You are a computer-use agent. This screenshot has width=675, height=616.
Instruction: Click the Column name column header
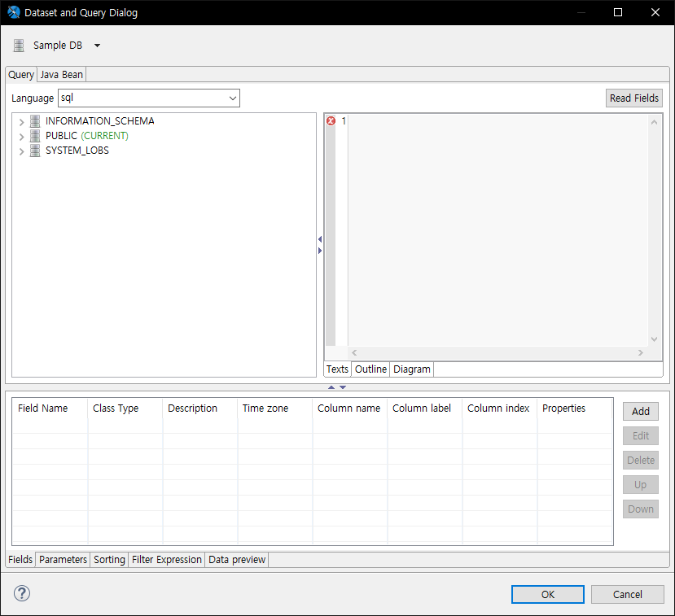(x=350, y=408)
